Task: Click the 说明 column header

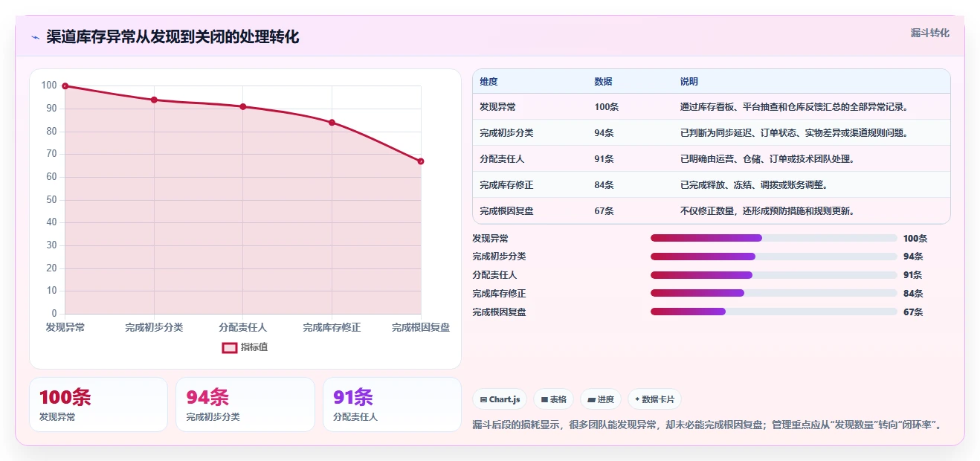Action: [689, 82]
